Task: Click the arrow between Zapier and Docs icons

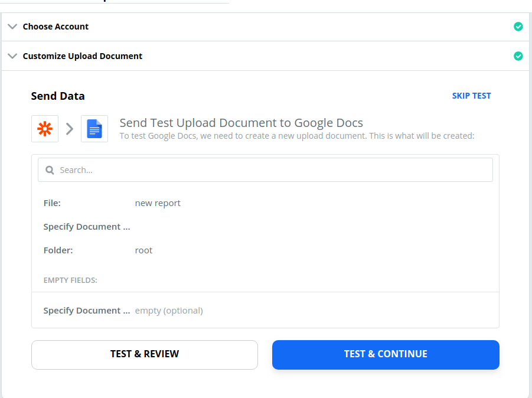Action: pyautogui.click(x=70, y=129)
